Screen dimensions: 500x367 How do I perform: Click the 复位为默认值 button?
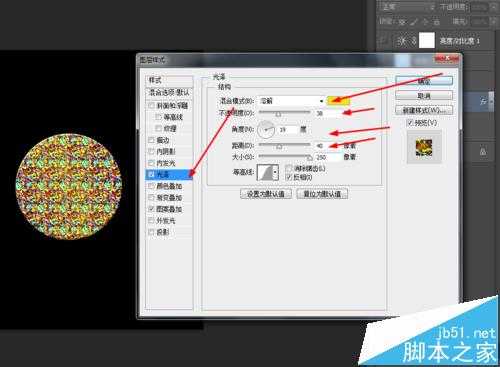coord(322,194)
